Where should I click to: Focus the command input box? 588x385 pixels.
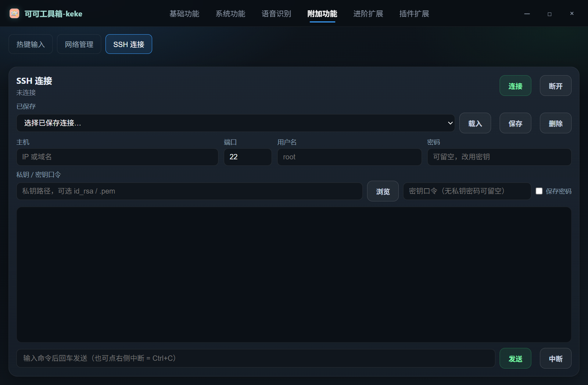[x=256, y=358]
